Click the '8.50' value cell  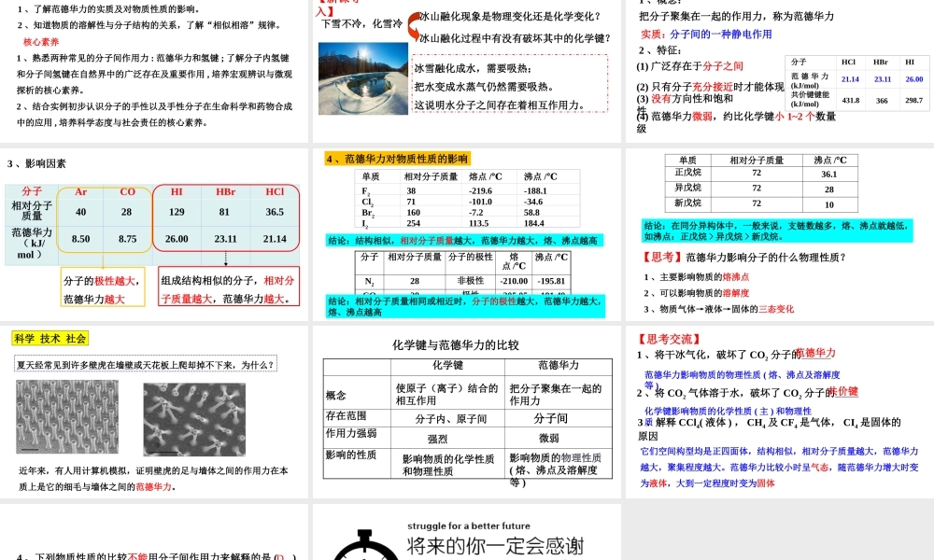(81, 239)
